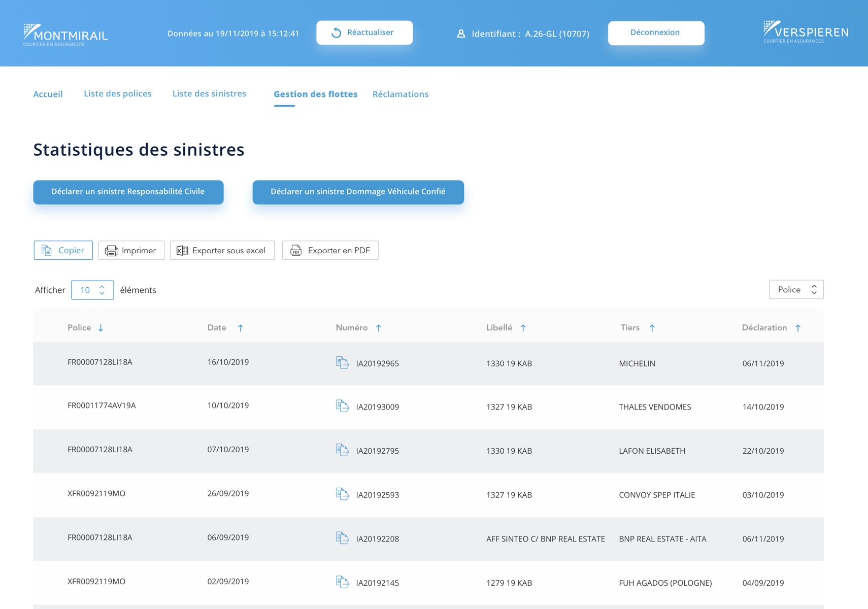The width and height of the screenshot is (868, 609).
Task: Select claim number IA20192208
Action: tap(378, 539)
